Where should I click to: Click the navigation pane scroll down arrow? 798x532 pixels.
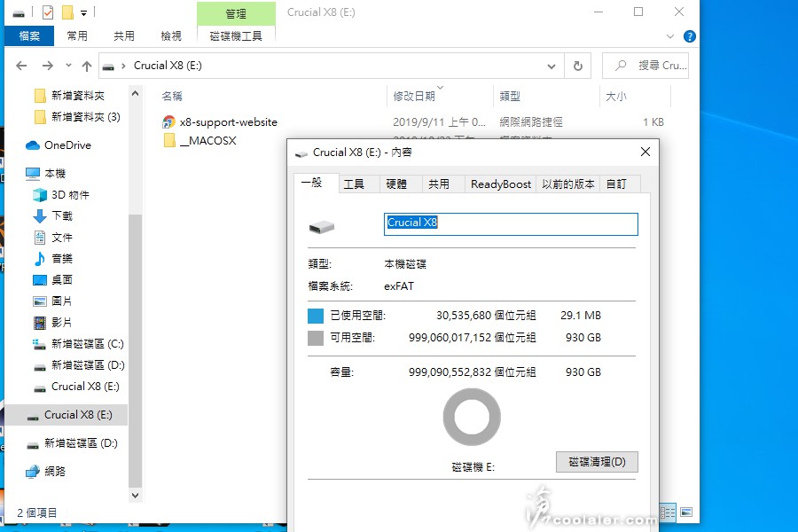tap(135, 495)
